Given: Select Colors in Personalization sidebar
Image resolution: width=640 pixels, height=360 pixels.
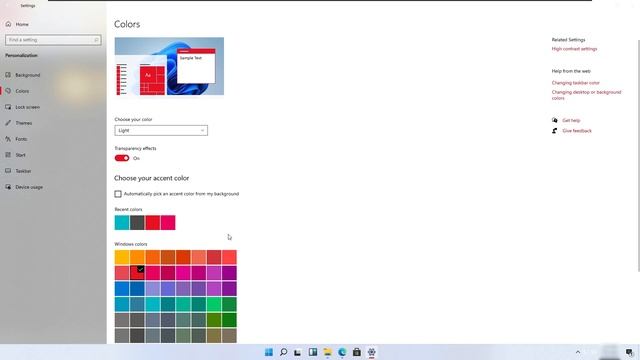Looking at the screenshot, I should pyautogui.click(x=22, y=91).
